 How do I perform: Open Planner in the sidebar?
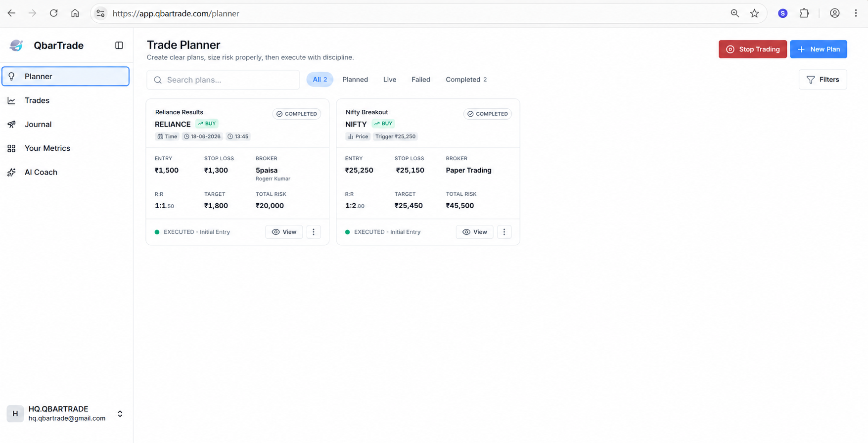pyautogui.click(x=66, y=76)
